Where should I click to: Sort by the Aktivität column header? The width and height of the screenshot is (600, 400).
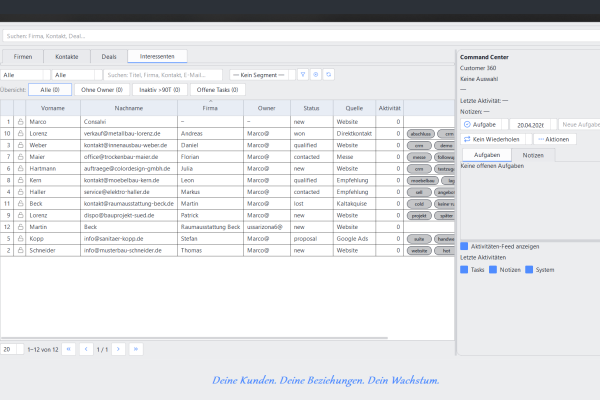click(390, 108)
